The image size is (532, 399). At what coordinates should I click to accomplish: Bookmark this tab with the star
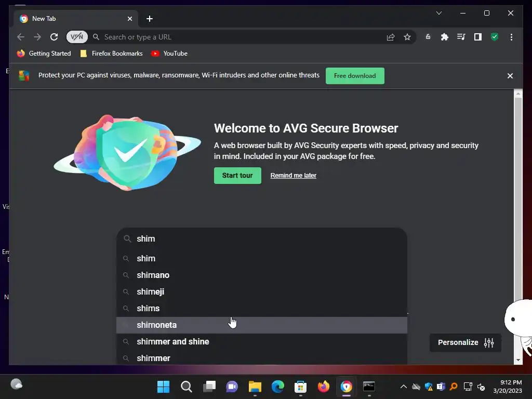pos(407,37)
